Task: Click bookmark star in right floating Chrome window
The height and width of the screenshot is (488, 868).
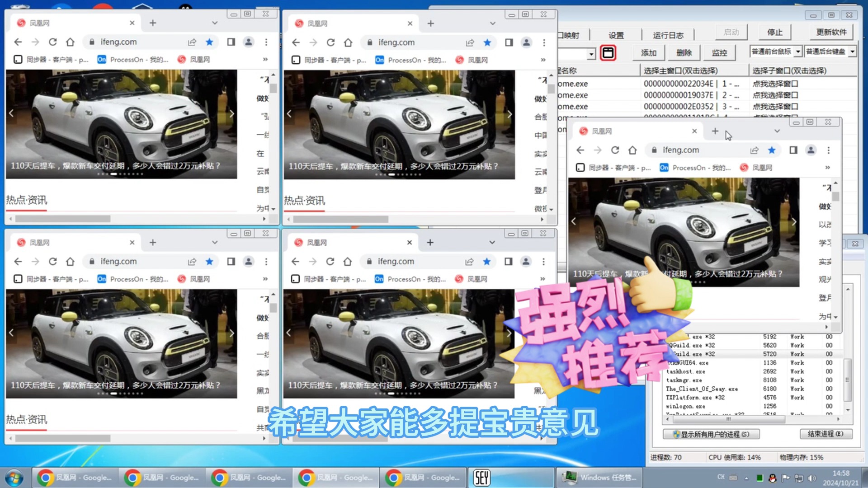Action: tap(772, 150)
